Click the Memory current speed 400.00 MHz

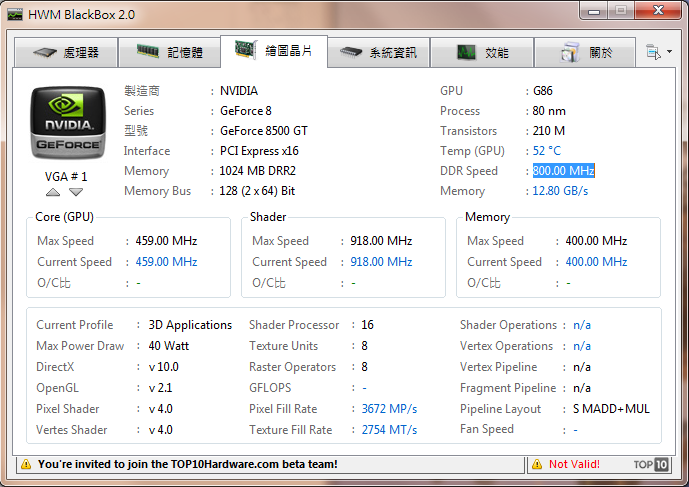(596, 262)
